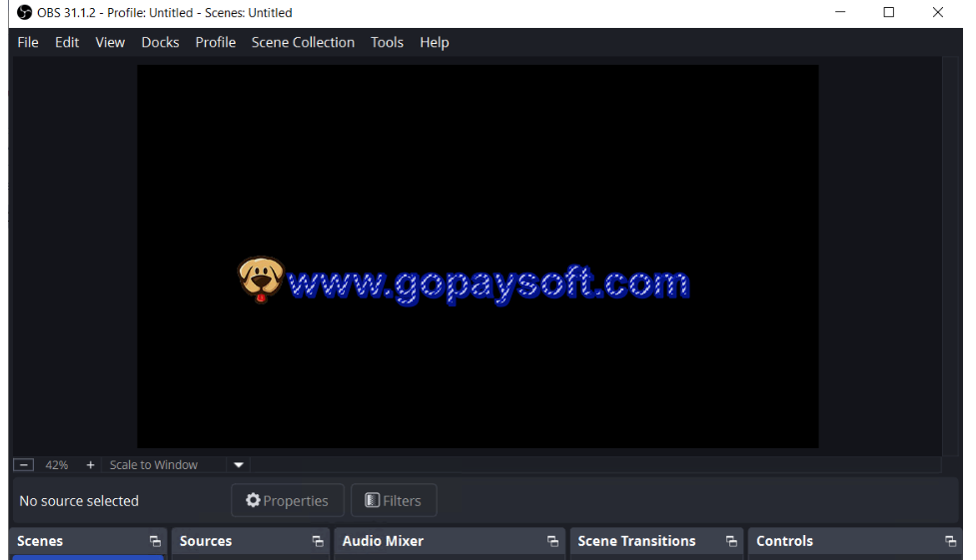Click the Properties button
This screenshot has height=560, width=976.
pos(287,501)
